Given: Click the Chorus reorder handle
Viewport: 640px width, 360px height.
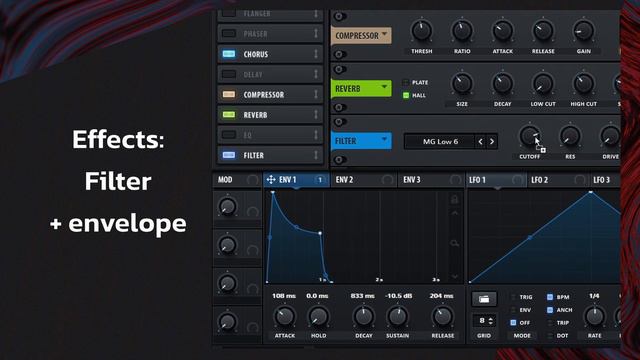Looking at the screenshot, I should coord(316,54).
